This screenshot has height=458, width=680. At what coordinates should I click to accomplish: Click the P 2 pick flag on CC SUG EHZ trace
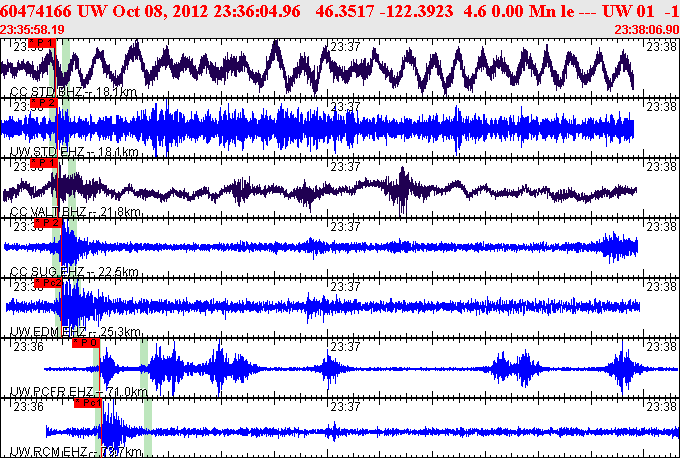click(48, 223)
